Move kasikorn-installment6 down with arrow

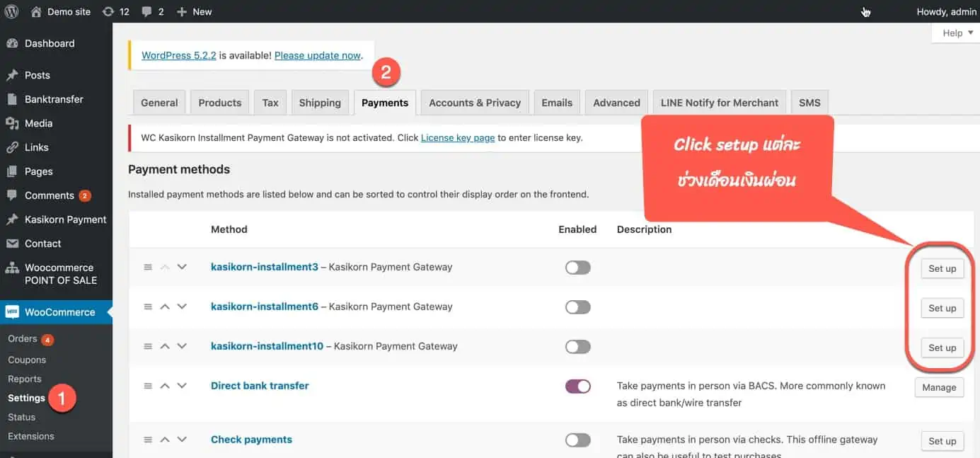(182, 307)
